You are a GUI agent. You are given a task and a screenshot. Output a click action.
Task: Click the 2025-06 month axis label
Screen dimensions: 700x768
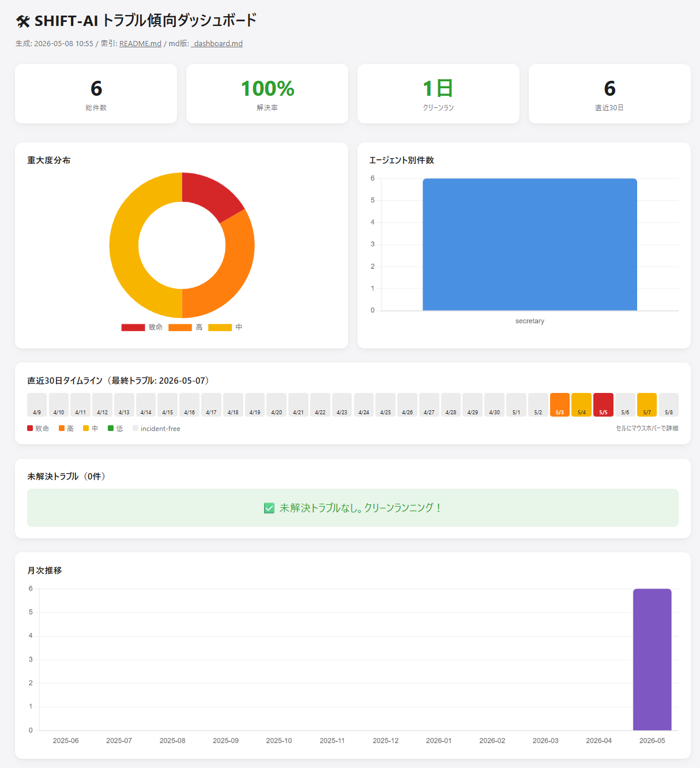(x=66, y=741)
